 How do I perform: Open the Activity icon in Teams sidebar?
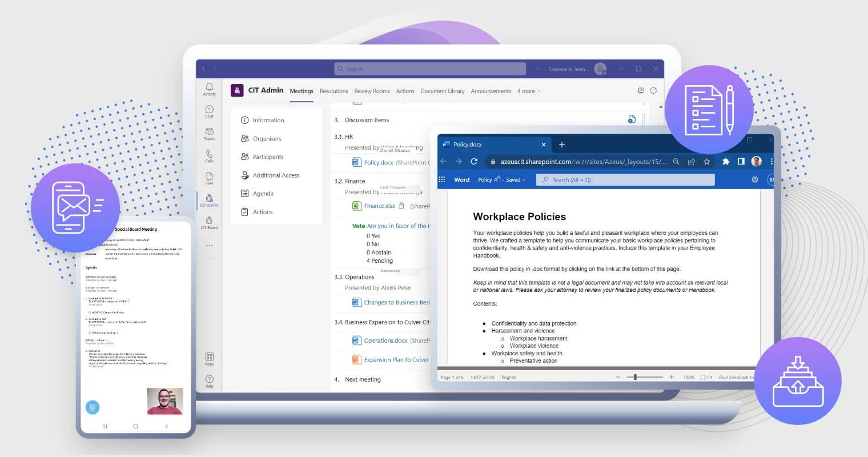click(209, 89)
